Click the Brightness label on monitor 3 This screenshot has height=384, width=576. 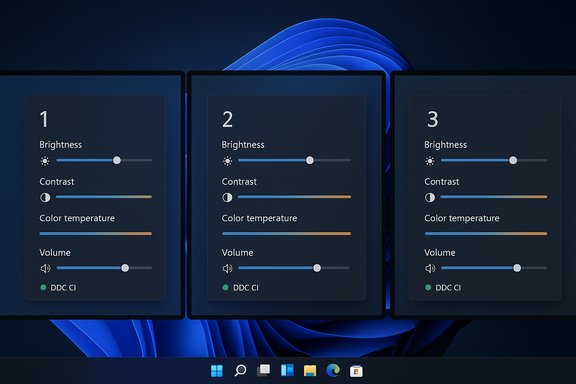[x=446, y=145]
